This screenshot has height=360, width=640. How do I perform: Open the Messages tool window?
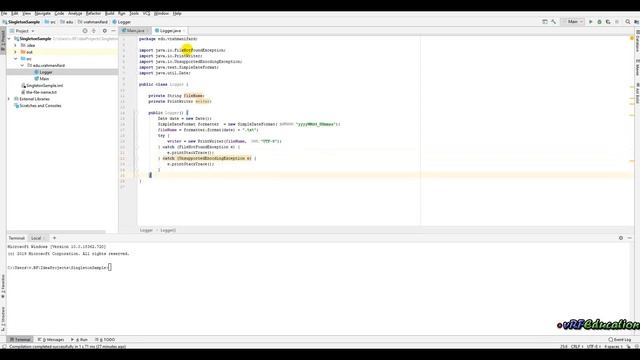point(51,340)
